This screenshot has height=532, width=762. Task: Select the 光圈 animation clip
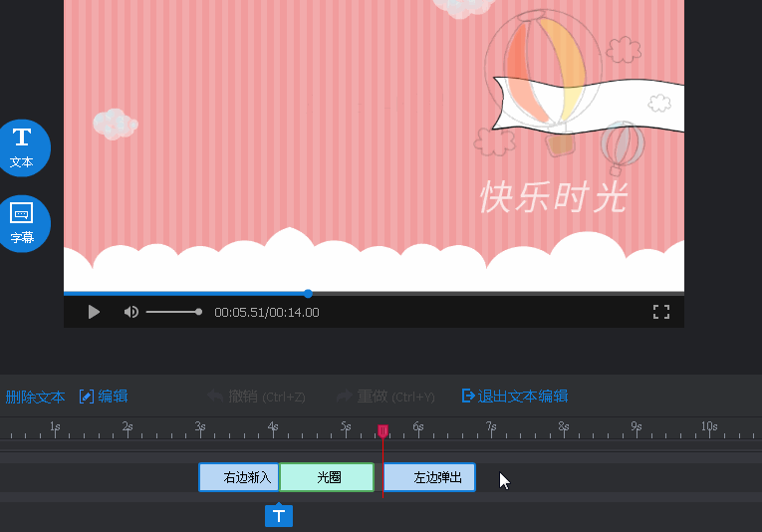[x=327, y=477]
